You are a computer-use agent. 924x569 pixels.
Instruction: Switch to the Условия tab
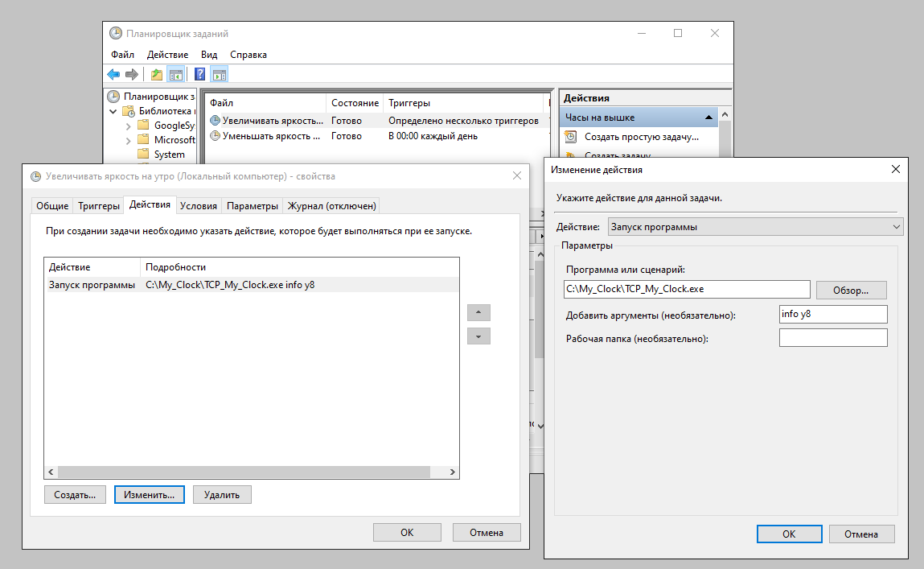[x=199, y=206]
